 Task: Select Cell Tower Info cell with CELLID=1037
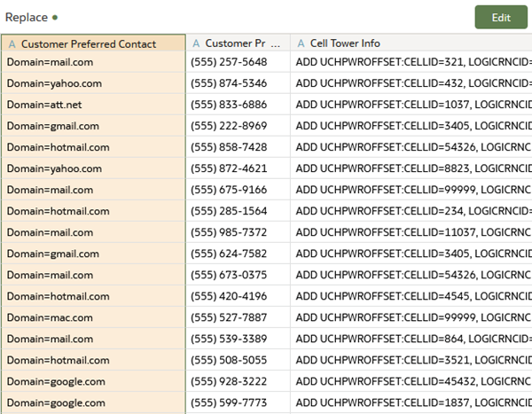411,105
